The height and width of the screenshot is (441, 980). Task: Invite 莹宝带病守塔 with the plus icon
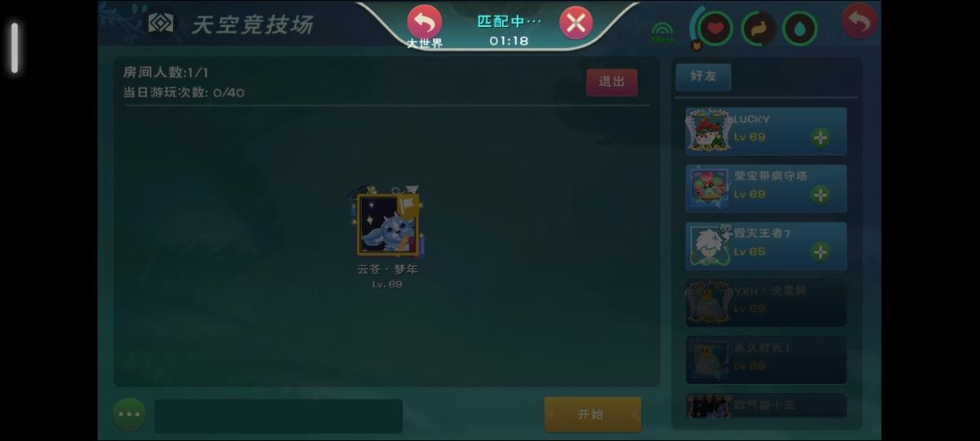820,194
